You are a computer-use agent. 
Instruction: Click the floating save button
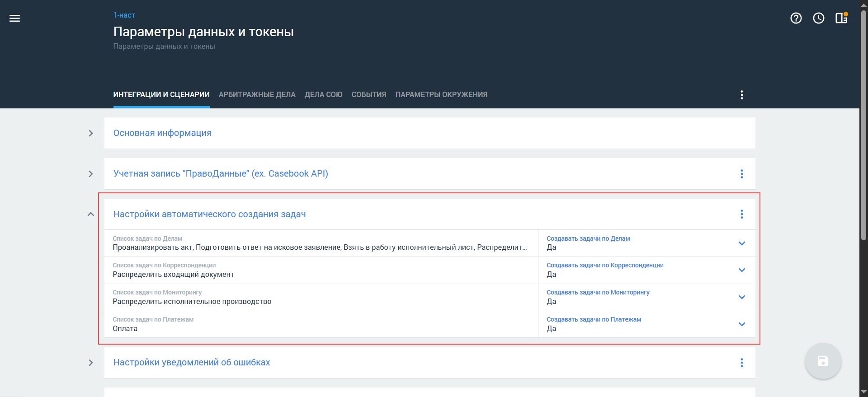823,361
